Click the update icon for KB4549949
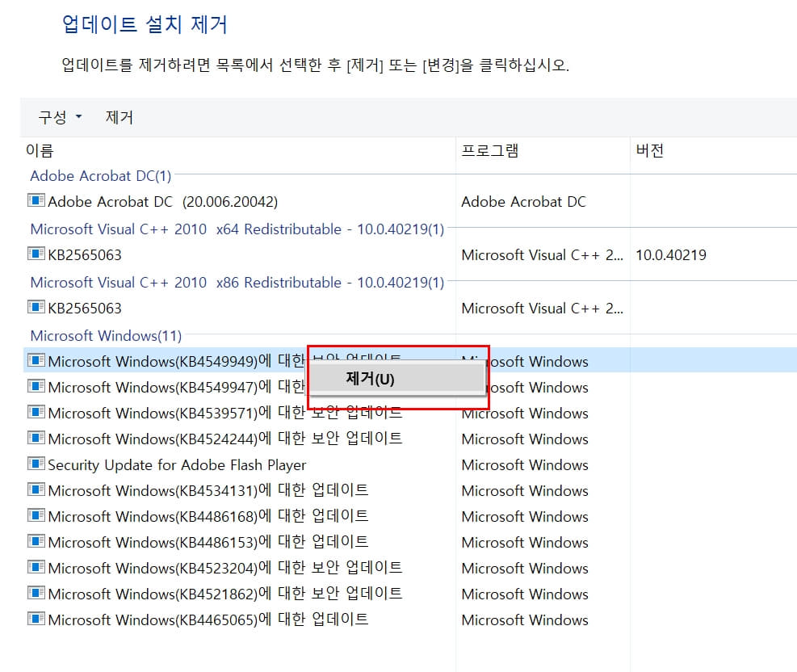 click(36, 361)
